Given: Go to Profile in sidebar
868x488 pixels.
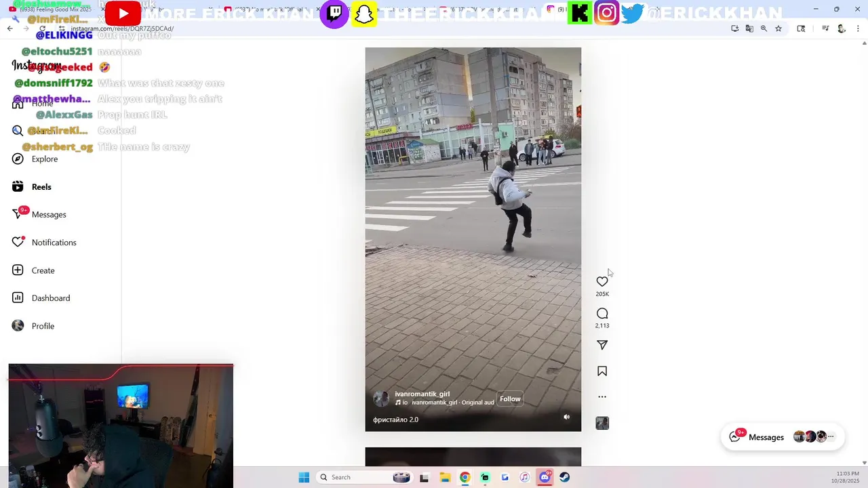Looking at the screenshot, I should [33, 325].
